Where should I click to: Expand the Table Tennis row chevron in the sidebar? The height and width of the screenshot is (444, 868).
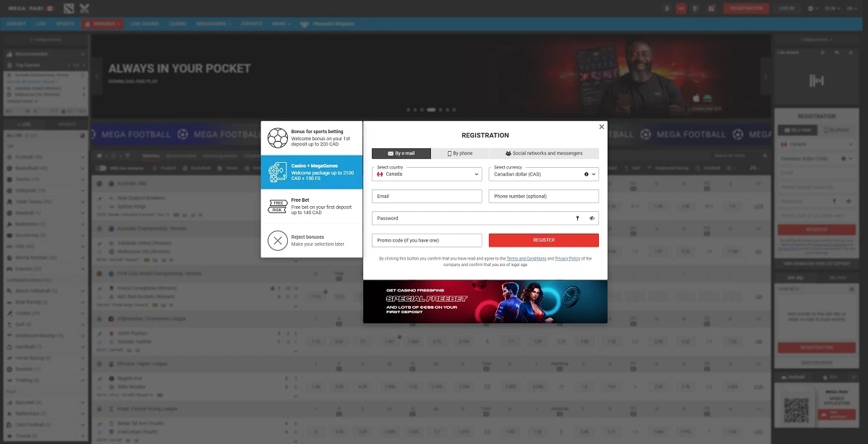82,201
